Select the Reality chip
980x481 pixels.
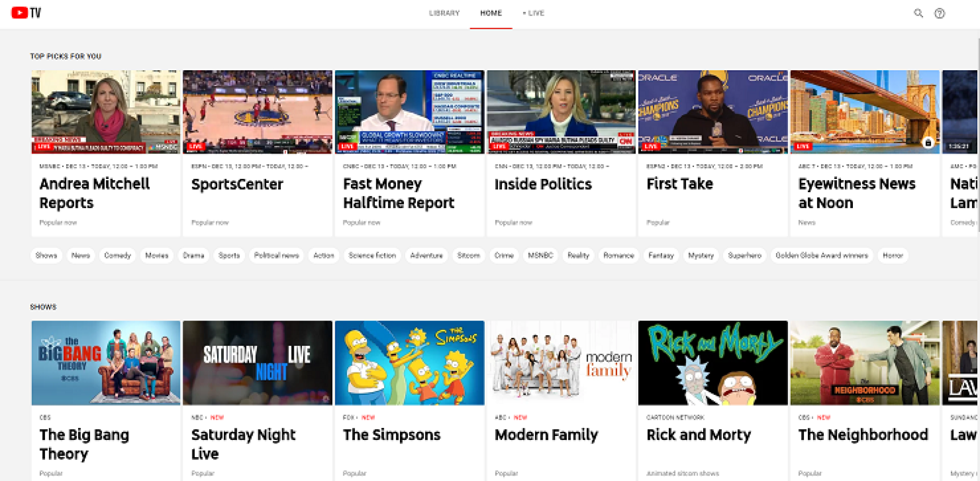coord(578,255)
